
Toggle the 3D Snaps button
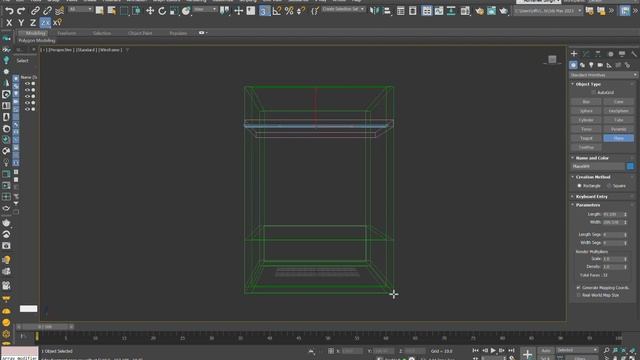[264, 11]
